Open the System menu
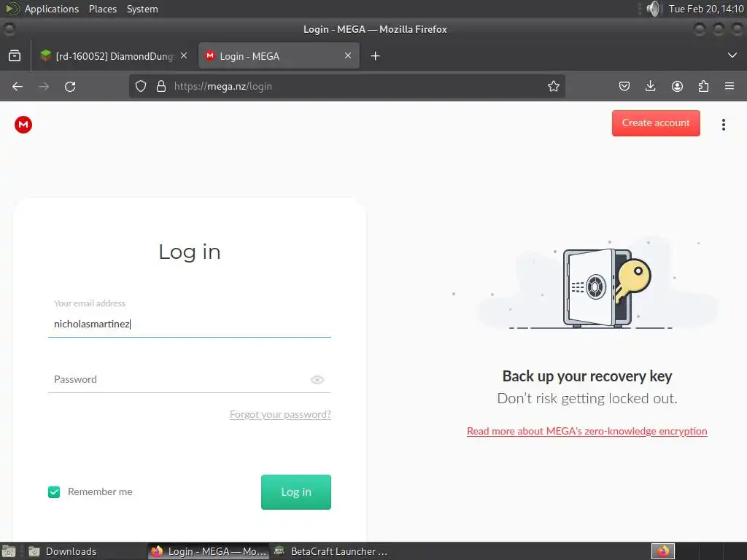 coord(142,9)
